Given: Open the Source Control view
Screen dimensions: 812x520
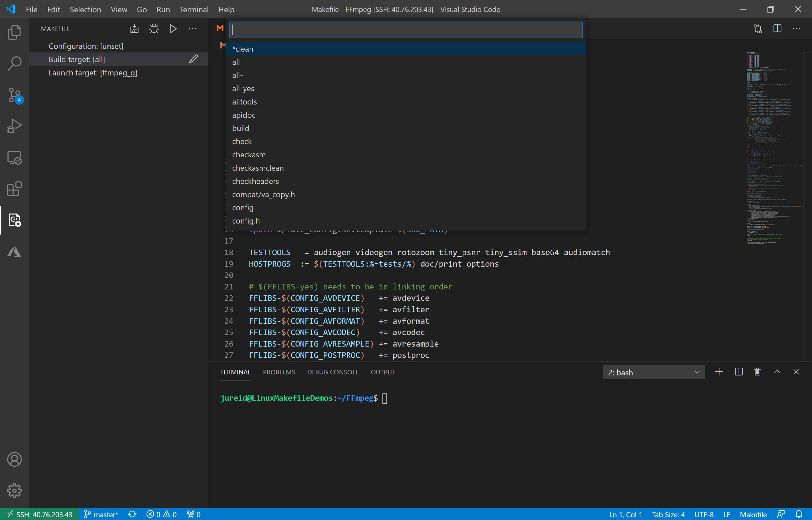Looking at the screenshot, I should [14, 95].
